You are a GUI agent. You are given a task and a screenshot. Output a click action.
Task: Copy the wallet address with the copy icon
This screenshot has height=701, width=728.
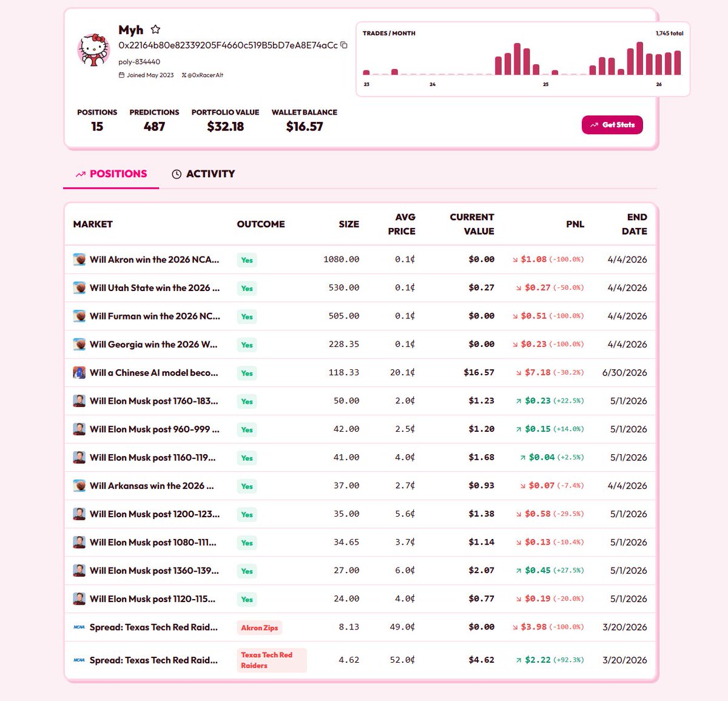344,45
